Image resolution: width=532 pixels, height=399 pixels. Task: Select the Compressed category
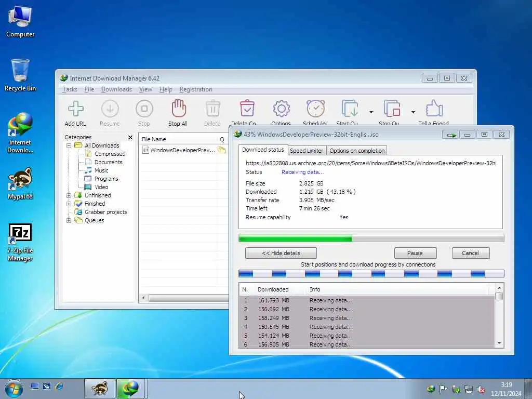110,154
